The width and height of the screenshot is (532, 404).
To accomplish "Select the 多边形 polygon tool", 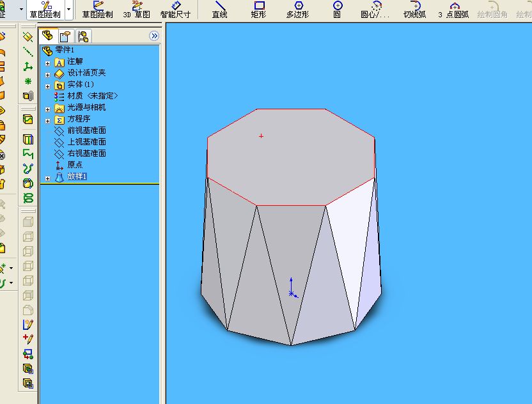I will [298, 10].
